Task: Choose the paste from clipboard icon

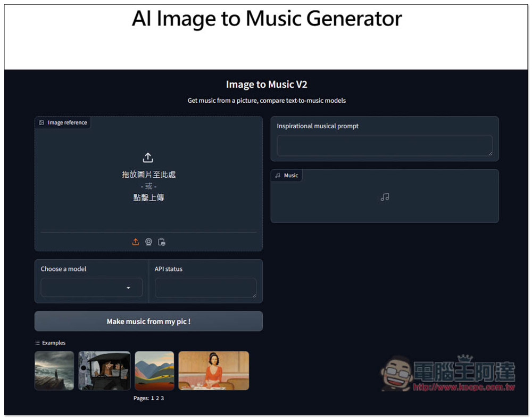Action: pos(162,242)
